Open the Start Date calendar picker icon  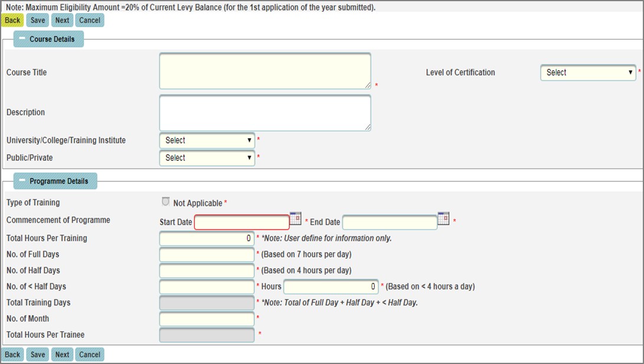point(295,219)
